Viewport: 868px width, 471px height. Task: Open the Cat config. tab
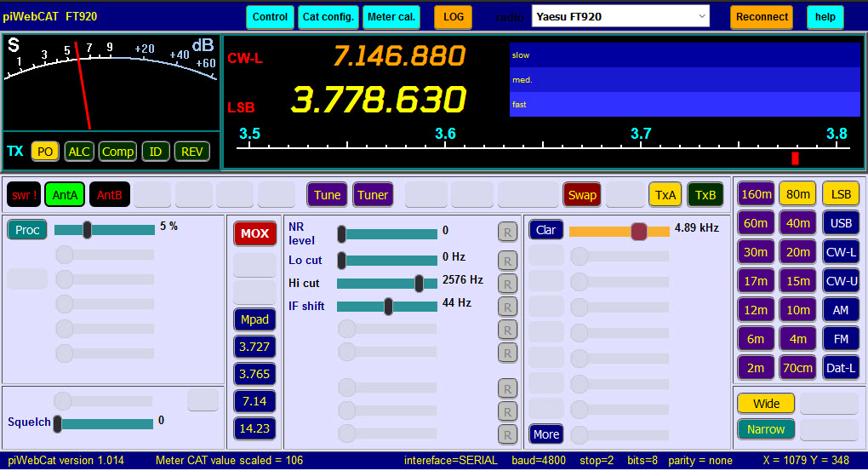[328, 17]
